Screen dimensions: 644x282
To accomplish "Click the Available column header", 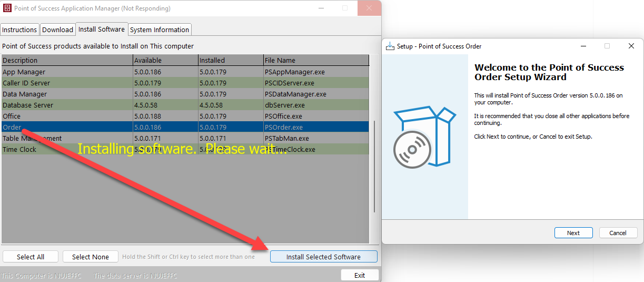I will point(165,60).
